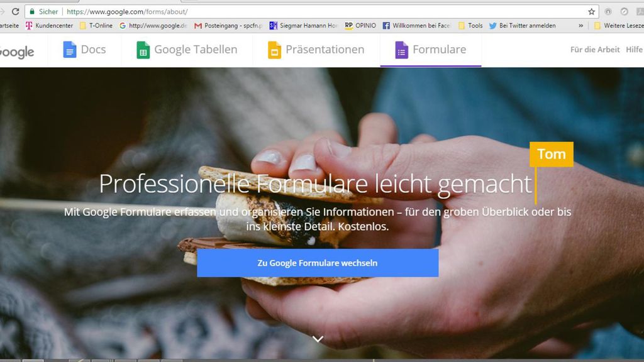Select the Formulare tab
Viewport: 644px width, 362px height.
click(431, 50)
